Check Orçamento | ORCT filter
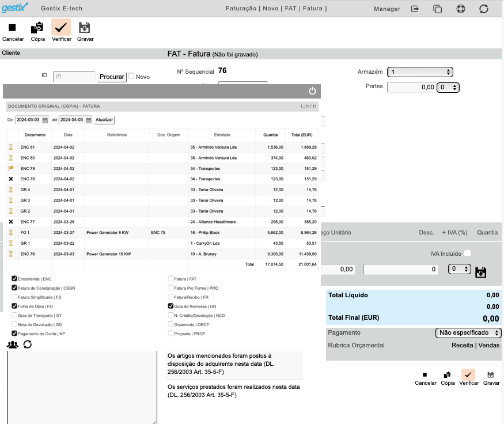504x424 pixels. pos(170,324)
